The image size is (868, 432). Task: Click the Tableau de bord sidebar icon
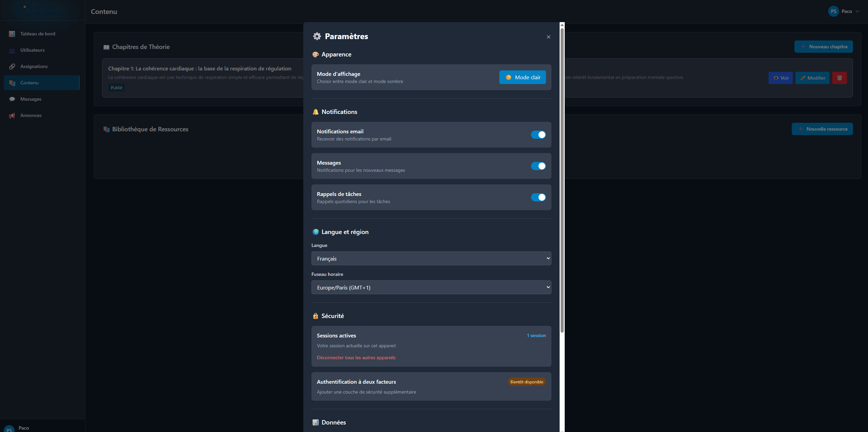click(12, 34)
